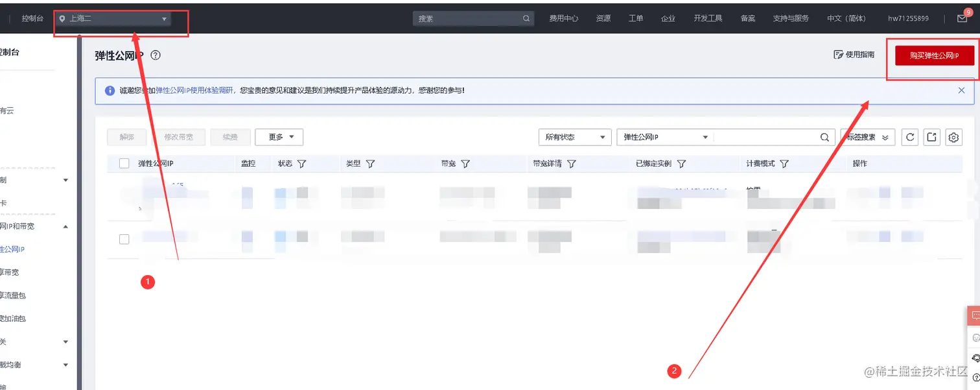The image size is (980, 390).
Task: Open the 中文(简体) language menu
Action: pyautogui.click(x=846, y=19)
